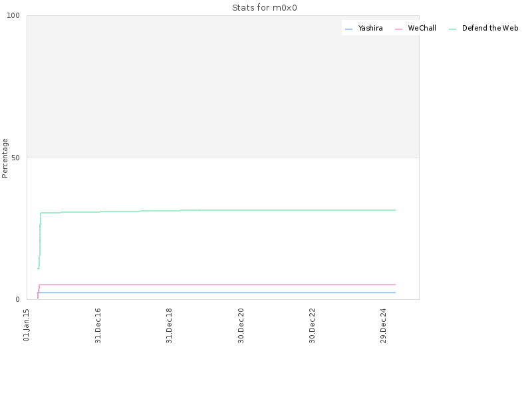Click the 01.Jan.15 x-axis date label
Image resolution: width=532 pixels, height=399 pixels.
(x=27, y=325)
